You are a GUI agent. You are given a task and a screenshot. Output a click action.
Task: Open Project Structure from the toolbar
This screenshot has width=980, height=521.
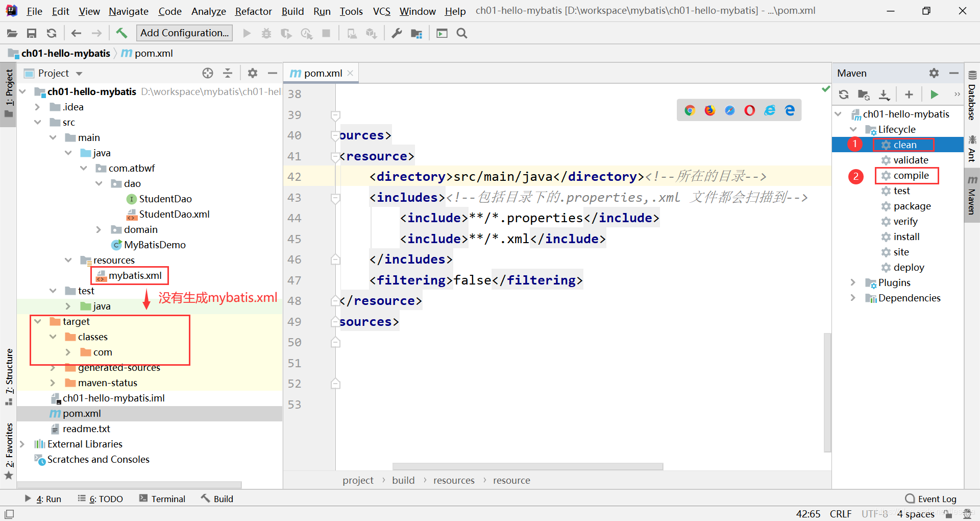coord(416,33)
